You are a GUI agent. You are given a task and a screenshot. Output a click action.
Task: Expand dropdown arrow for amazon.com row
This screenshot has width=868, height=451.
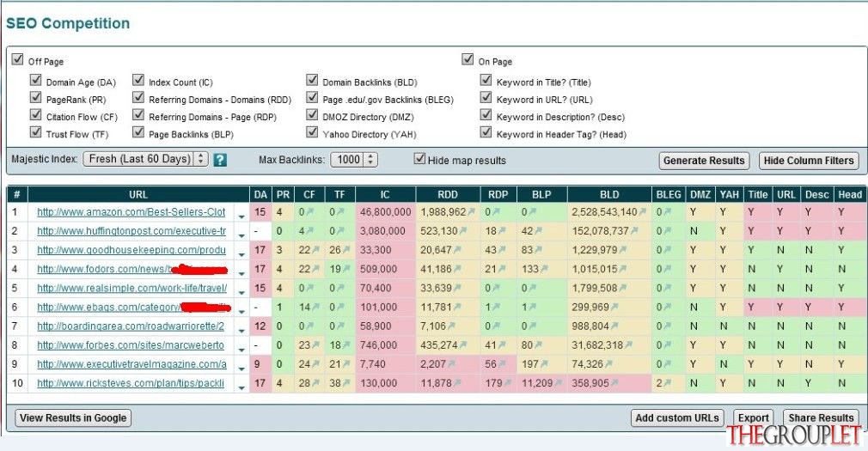click(x=241, y=216)
